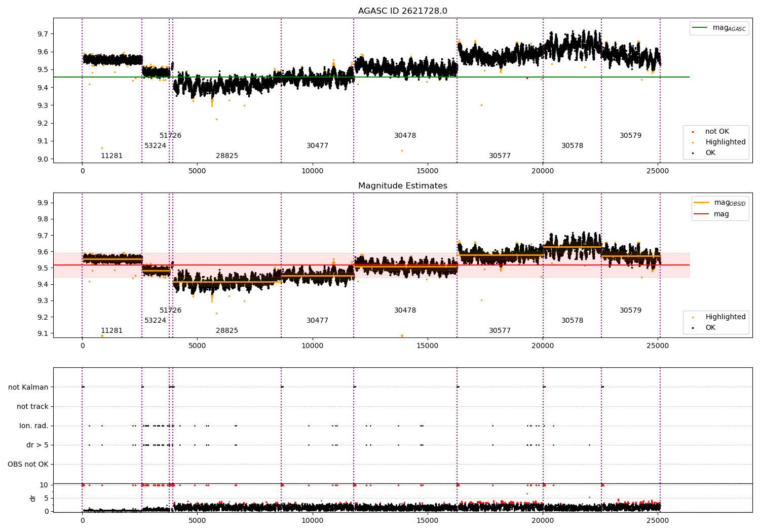Select the mag OBSID legend entry in middle plot
This screenshot has height=532, width=760.
(719, 203)
